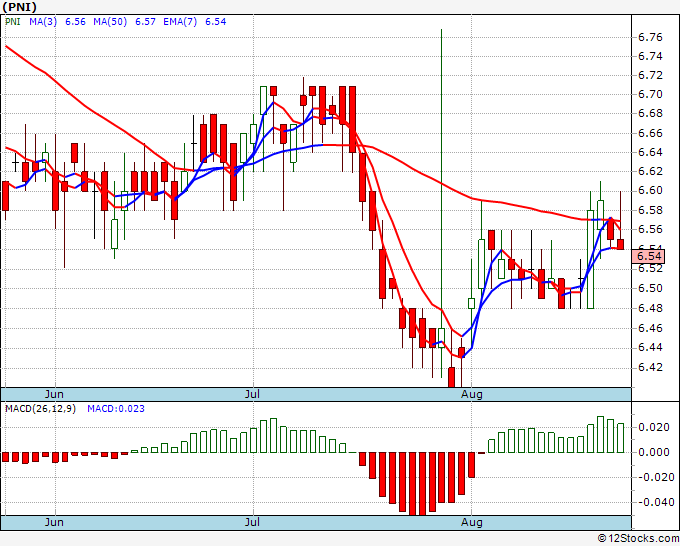The width and height of the screenshot is (680, 546).
Task: Click the 6.76 price axis label
Action: coord(651,37)
